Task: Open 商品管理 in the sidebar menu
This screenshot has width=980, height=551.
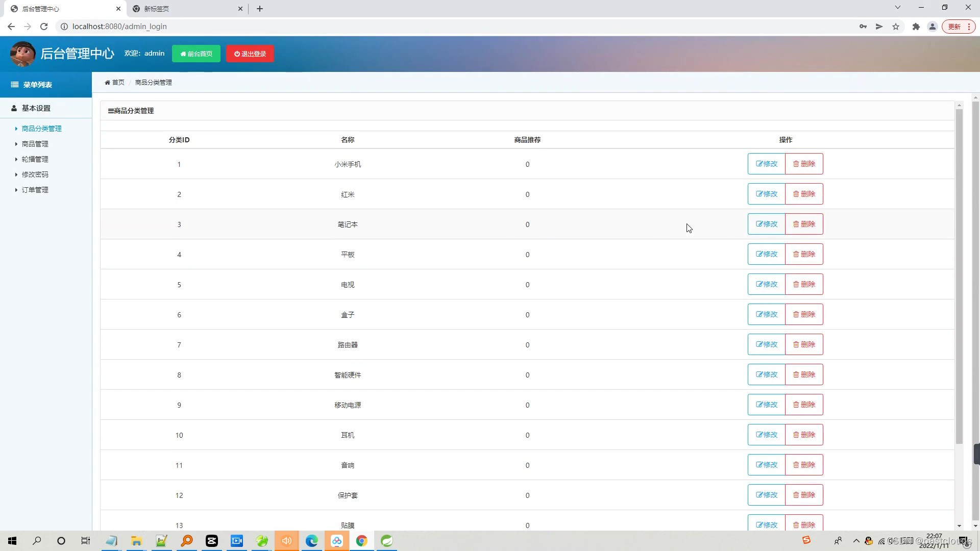Action: click(x=35, y=144)
